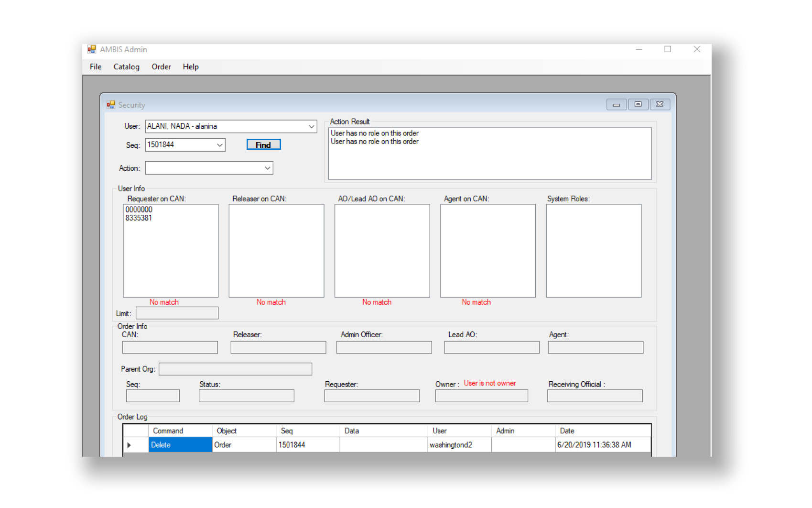Maximize the AMBIS Admin main window

pyautogui.click(x=668, y=49)
